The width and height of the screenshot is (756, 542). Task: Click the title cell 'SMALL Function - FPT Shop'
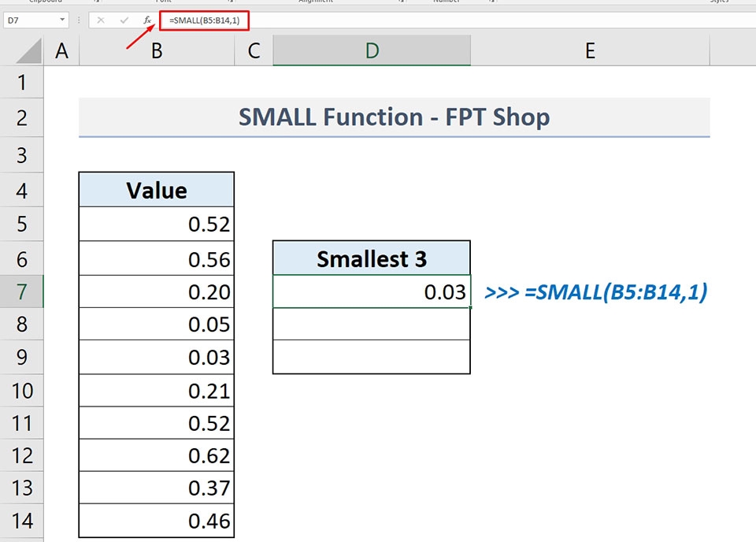(x=395, y=117)
